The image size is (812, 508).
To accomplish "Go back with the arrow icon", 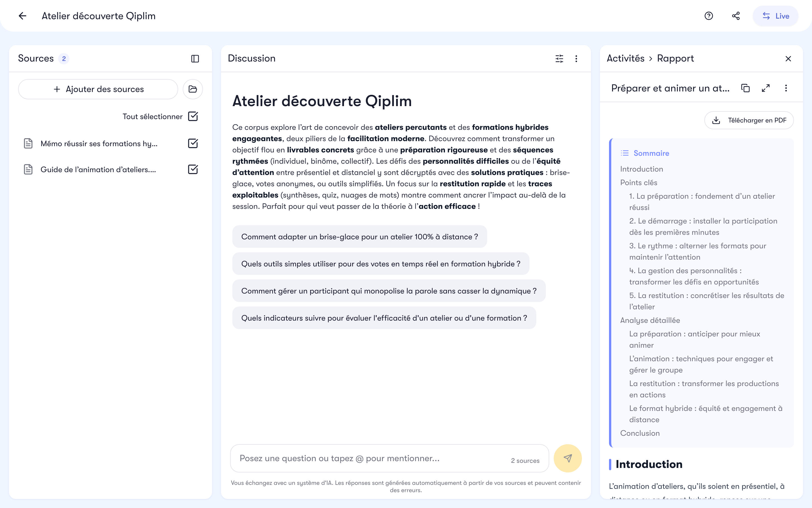I will click(23, 16).
